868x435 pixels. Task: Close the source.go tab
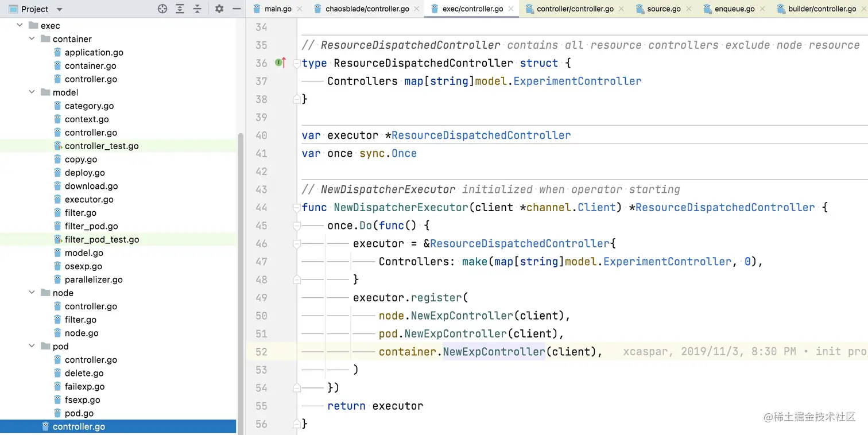(x=689, y=9)
